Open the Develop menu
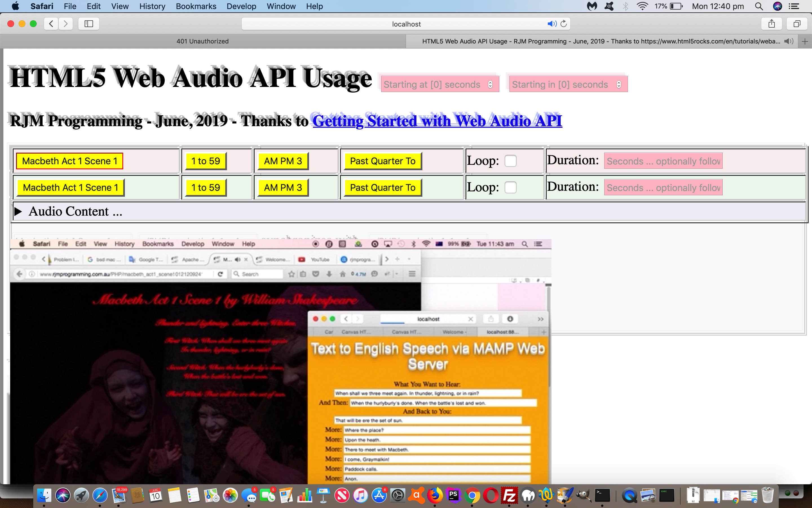812x508 pixels. click(241, 6)
